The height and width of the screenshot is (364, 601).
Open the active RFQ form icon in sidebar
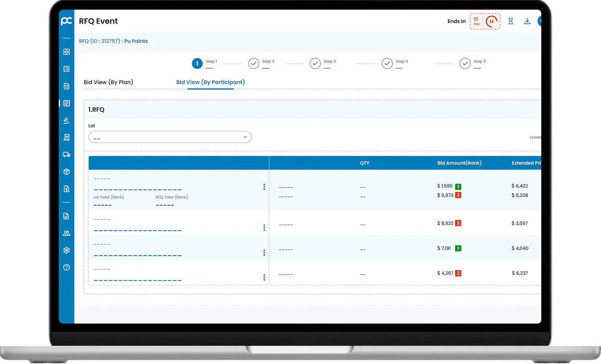point(66,103)
